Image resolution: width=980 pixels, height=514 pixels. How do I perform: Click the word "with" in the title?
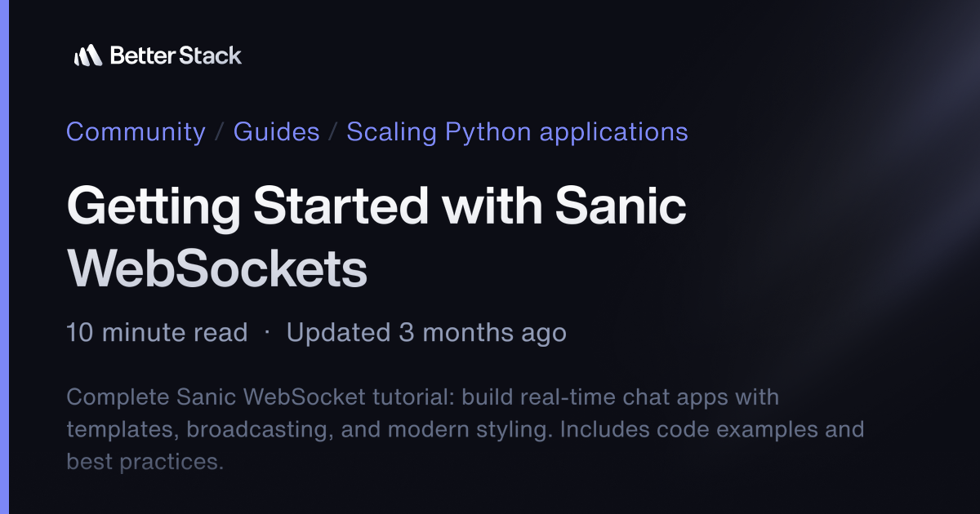[492, 207]
